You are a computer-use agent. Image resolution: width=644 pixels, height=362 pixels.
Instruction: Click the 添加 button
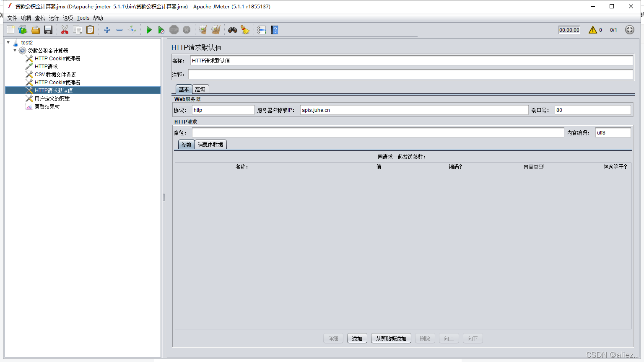click(x=357, y=339)
